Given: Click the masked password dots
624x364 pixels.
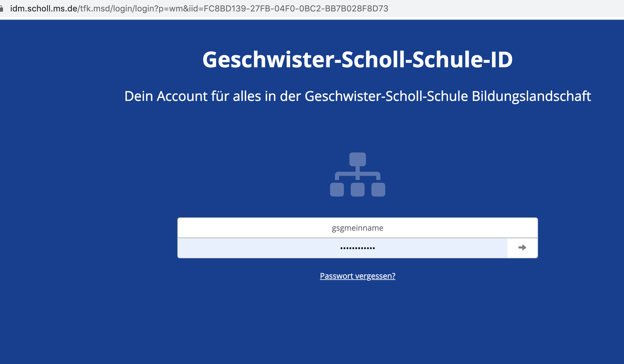Looking at the screenshot, I should [x=357, y=248].
